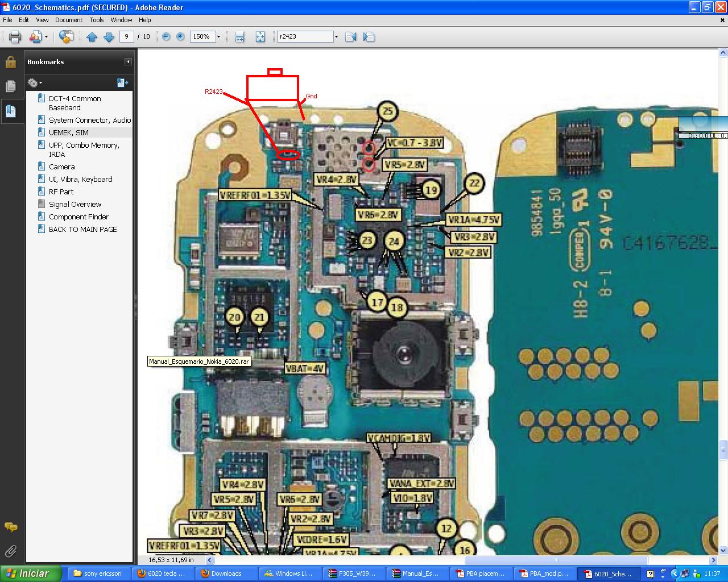Open the Help menu

coord(145,20)
